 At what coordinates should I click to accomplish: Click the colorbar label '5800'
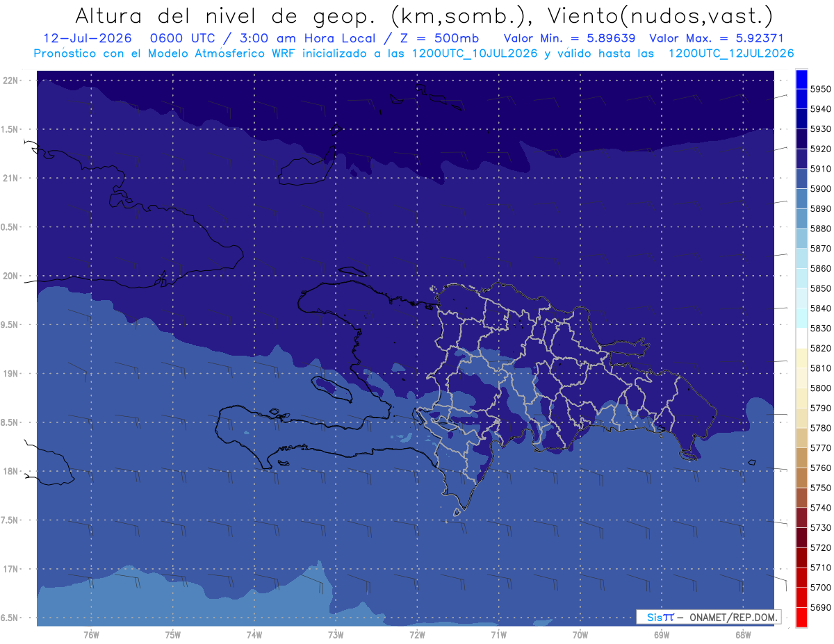click(x=820, y=388)
